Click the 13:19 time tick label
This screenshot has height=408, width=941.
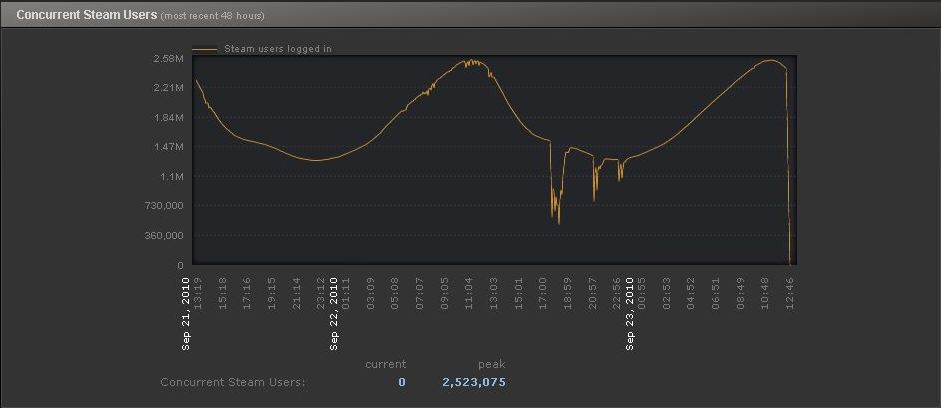(198, 293)
